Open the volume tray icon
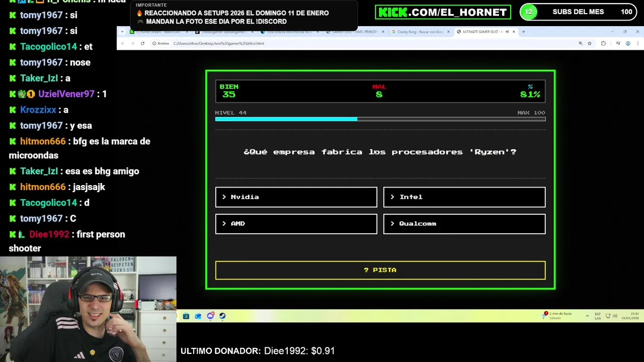Viewport: 644px width, 362px height. 615,316
